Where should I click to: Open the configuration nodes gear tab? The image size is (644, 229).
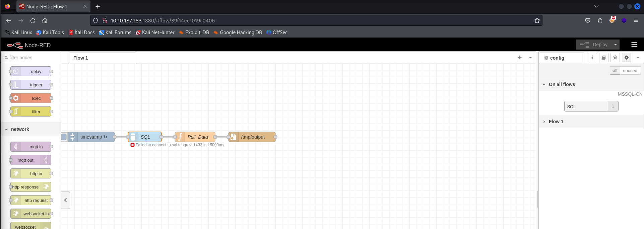pos(626,58)
